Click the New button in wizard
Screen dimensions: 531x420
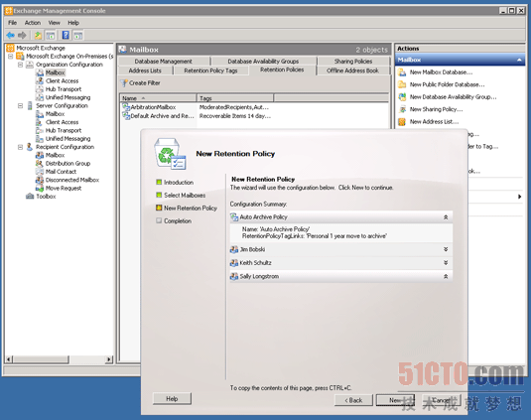395,400
